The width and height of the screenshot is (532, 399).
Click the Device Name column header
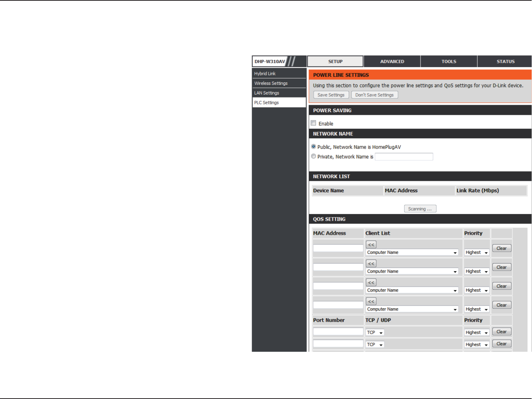point(347,190)
